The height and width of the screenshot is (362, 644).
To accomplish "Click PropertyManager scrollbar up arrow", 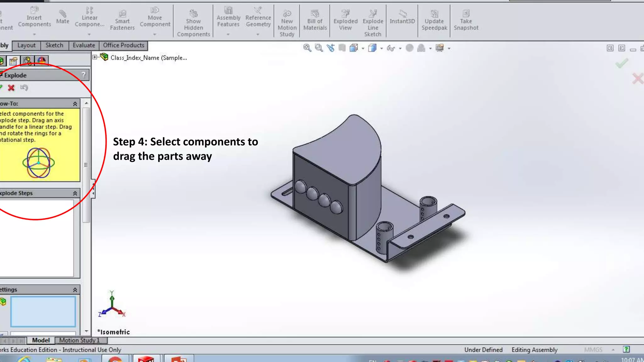I will [x=86, y=103].
